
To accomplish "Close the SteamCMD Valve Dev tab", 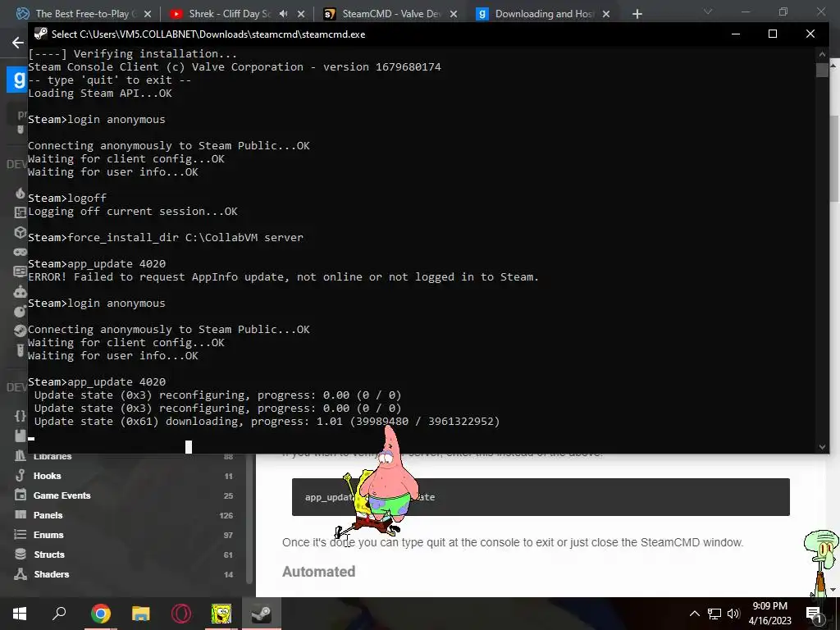I will pyautogui.click(x=454, y=14).
